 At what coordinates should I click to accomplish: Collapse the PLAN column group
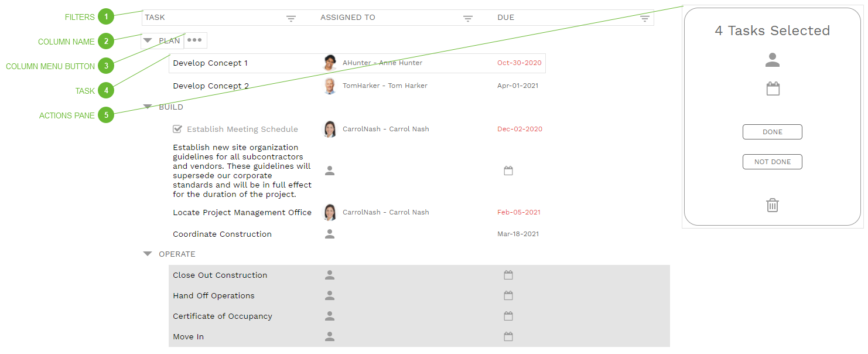(148, 40)
